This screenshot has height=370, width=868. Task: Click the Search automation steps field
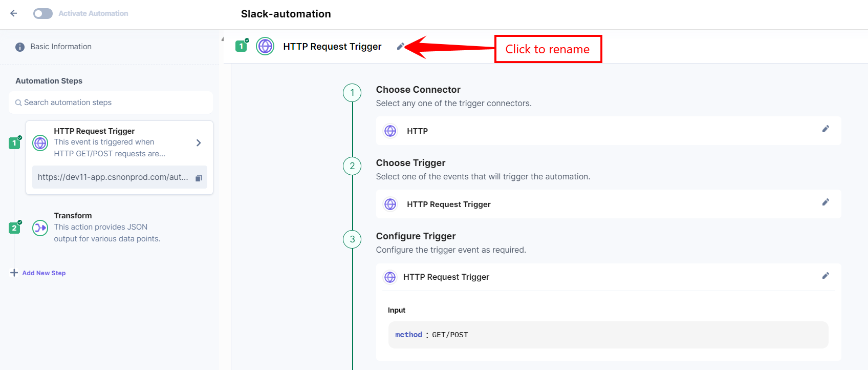(x=111, y=102)
